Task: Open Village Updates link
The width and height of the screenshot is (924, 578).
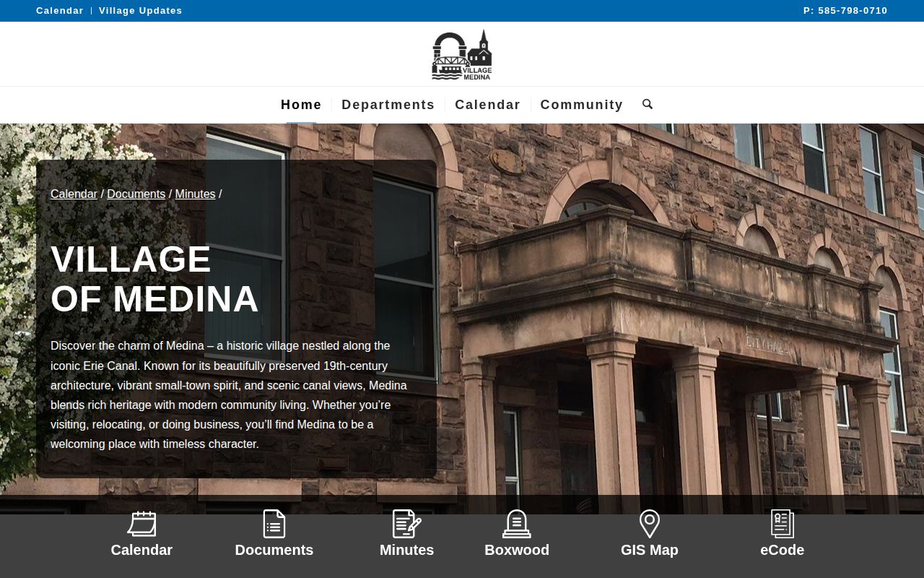Action: 141,11
